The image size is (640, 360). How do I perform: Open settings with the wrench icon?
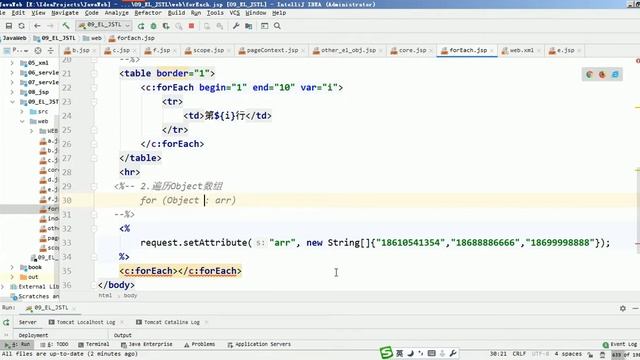236,26
